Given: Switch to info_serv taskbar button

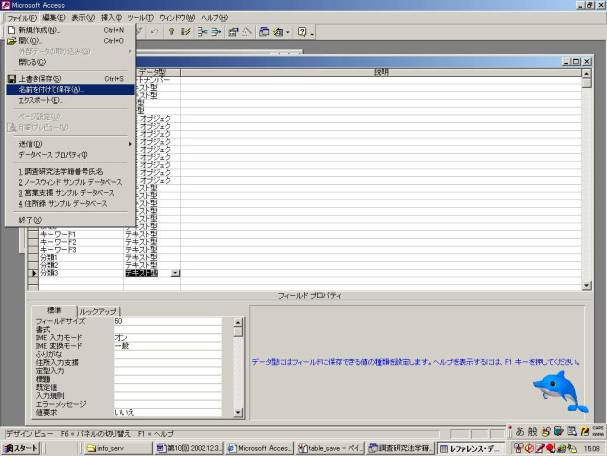Looking at the screenshot, I should click(x=118, y=448).
